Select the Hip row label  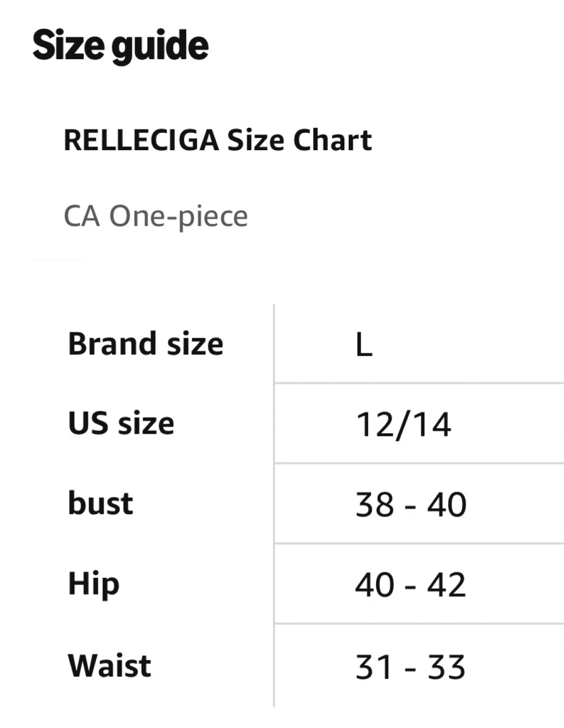coord(94,584)
